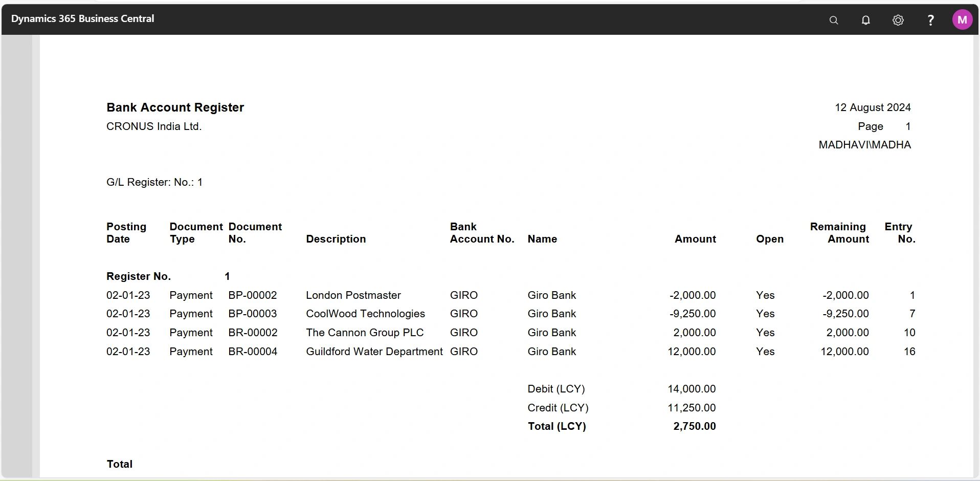Screen dimensions: 980x481
Task: Click the CRONUS India Ltd. company name
Action: tap(153, 126)
